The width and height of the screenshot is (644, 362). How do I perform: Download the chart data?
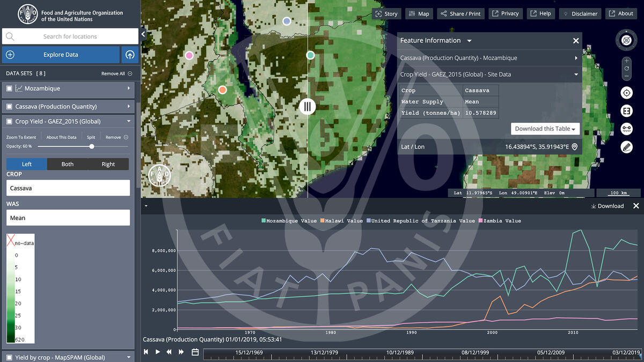(608, 206)
